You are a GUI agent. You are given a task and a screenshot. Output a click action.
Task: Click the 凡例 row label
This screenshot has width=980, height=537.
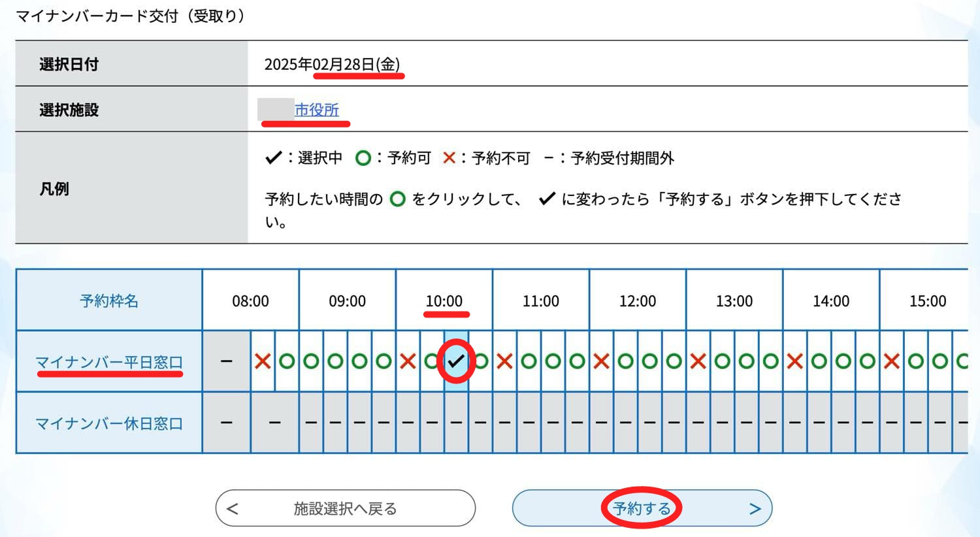click(x=54, y=189)
